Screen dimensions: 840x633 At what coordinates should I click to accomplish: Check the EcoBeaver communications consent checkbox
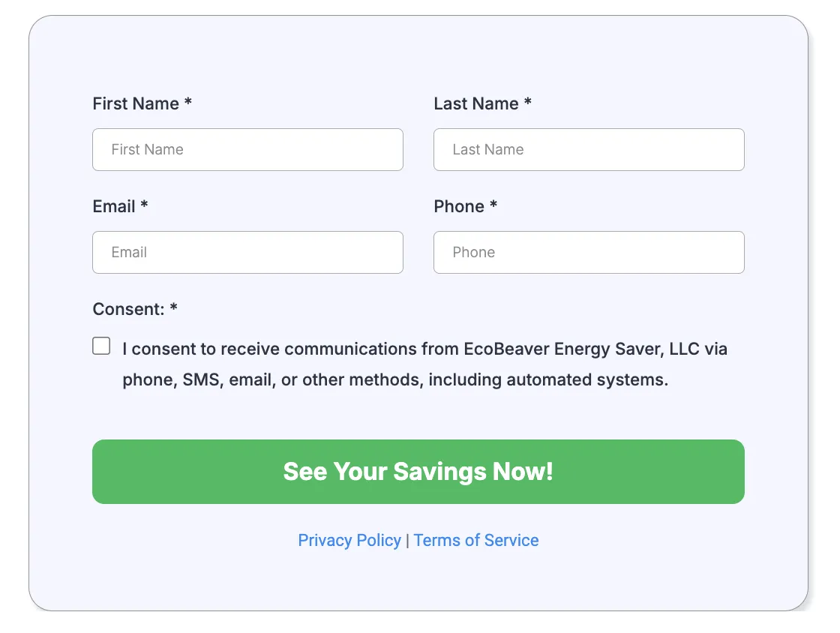pyautogui.click(x=101, y=346)
